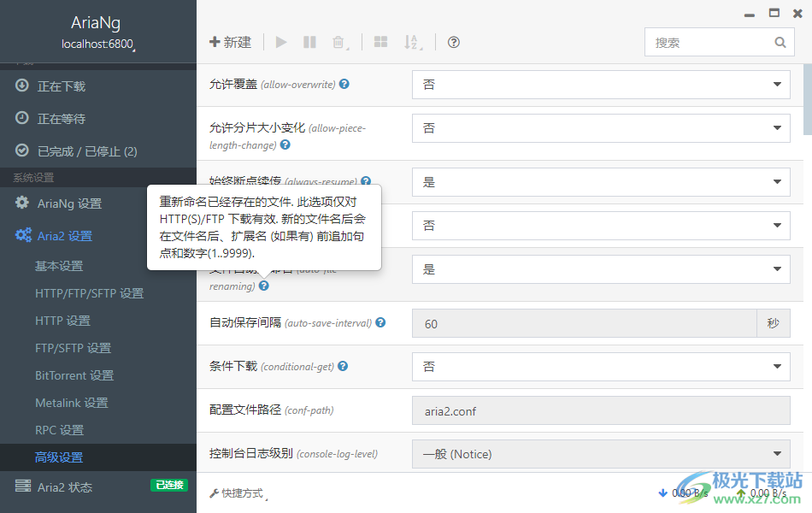Viewport: 812px width, 513px height.
Task: Open 快捷方式 shortcuts menu
Action: 238,492
